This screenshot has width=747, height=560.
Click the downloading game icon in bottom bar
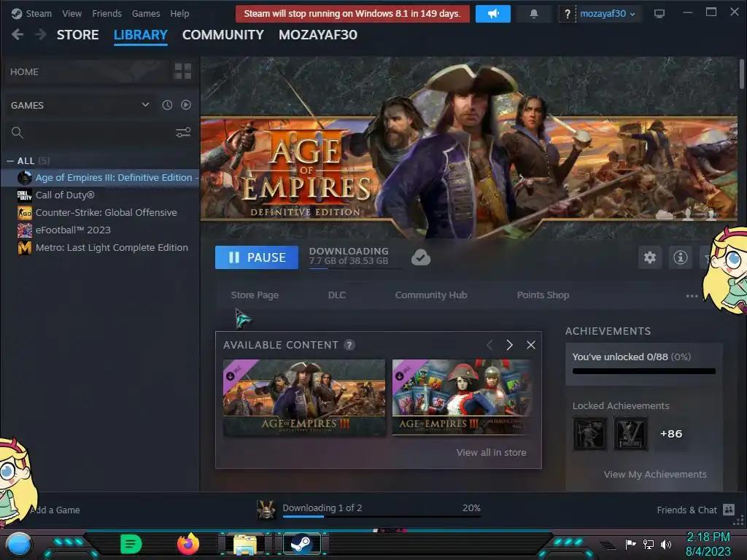pos(266,510)
